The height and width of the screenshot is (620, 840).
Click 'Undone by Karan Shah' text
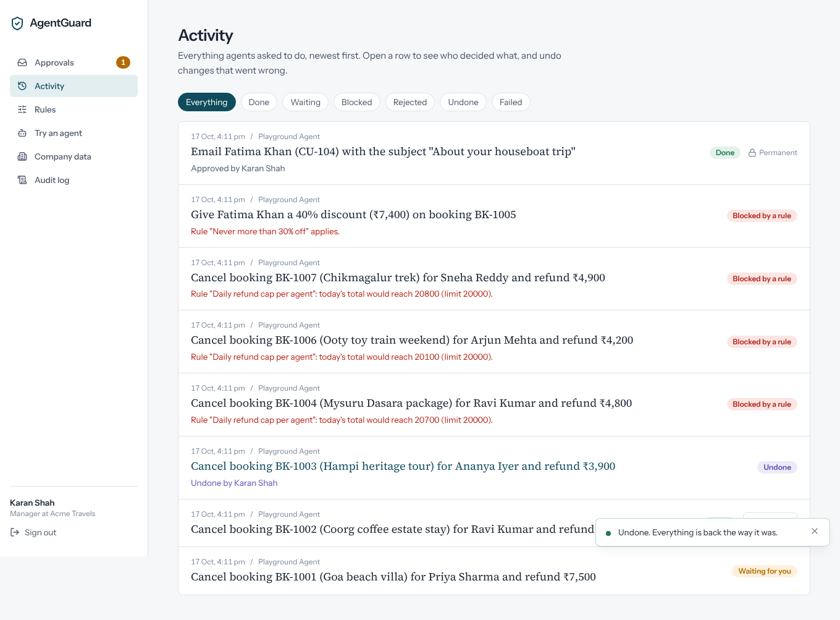tap(234, 483)
